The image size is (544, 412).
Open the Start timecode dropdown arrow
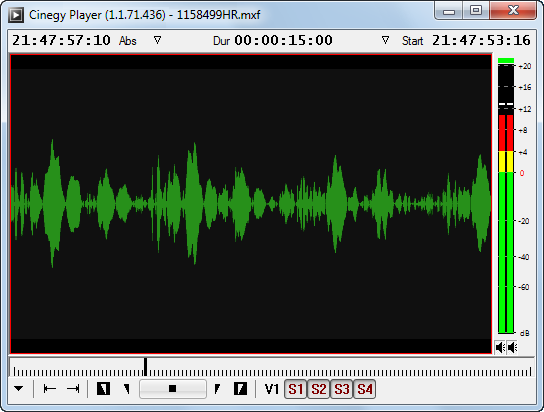tap(385, 40)
